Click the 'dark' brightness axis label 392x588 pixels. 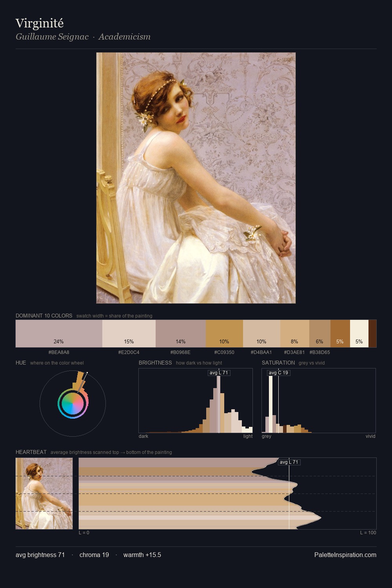[143, 436]
